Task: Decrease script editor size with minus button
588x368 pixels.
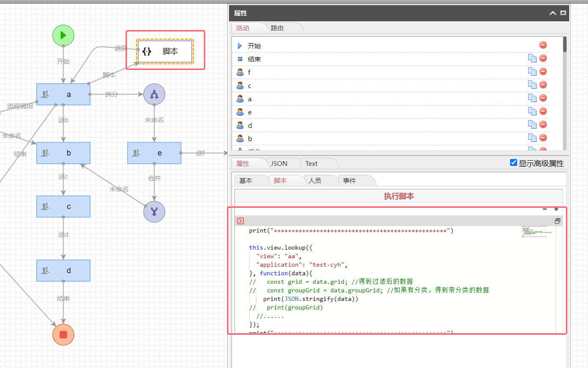Action: [544, 209]
